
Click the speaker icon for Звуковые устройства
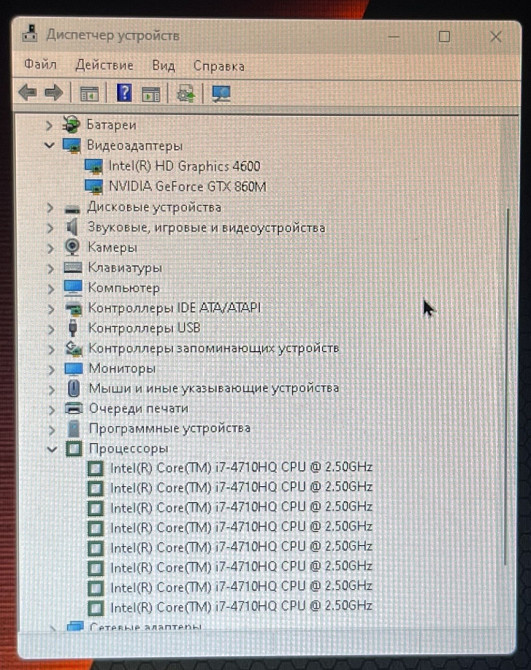[x=73, y=227]
